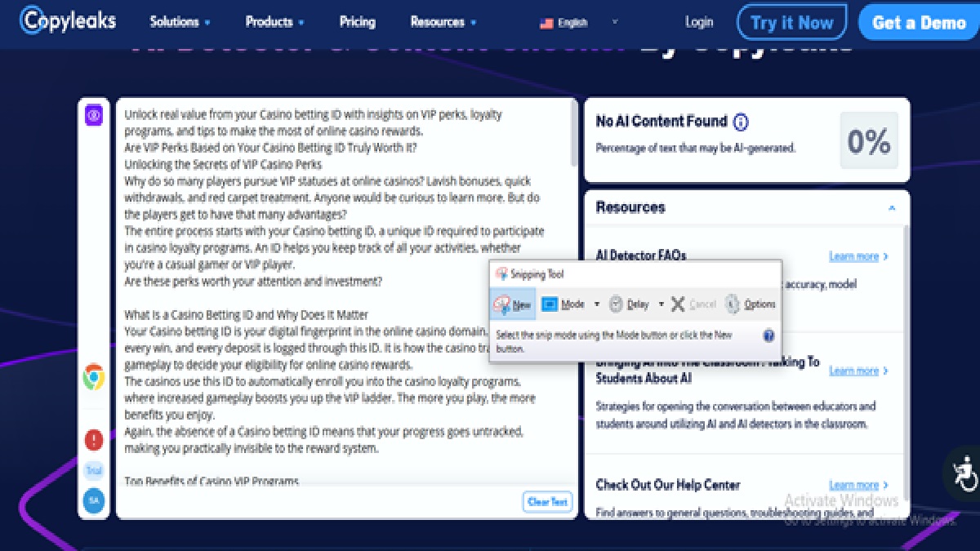The width and height of the screenshot is (980, 551).
Task: Click the Copyleaks logo
Action: [69, 21]
